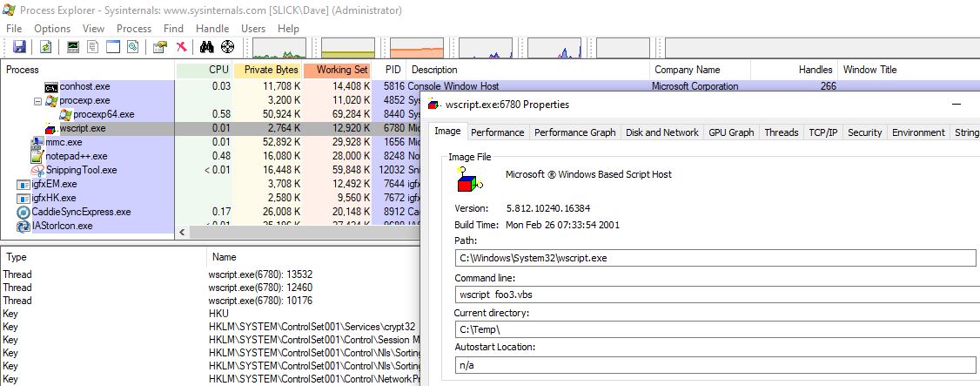Select thread row wscript.exe(6780): 13532
The height and width of the screenshot is (386, 980).
pyautogui.click(x=210, y=274)
